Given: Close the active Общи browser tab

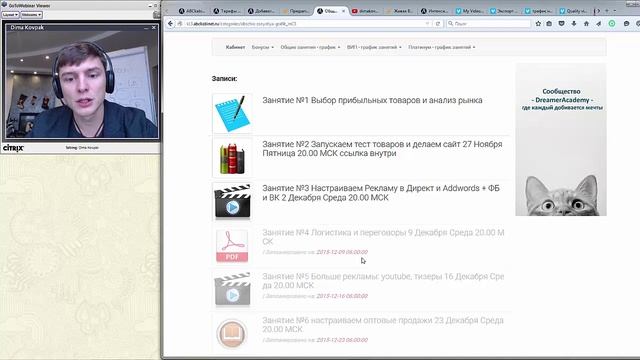Looking at the screenshot, I should click(x=343, y=11).
